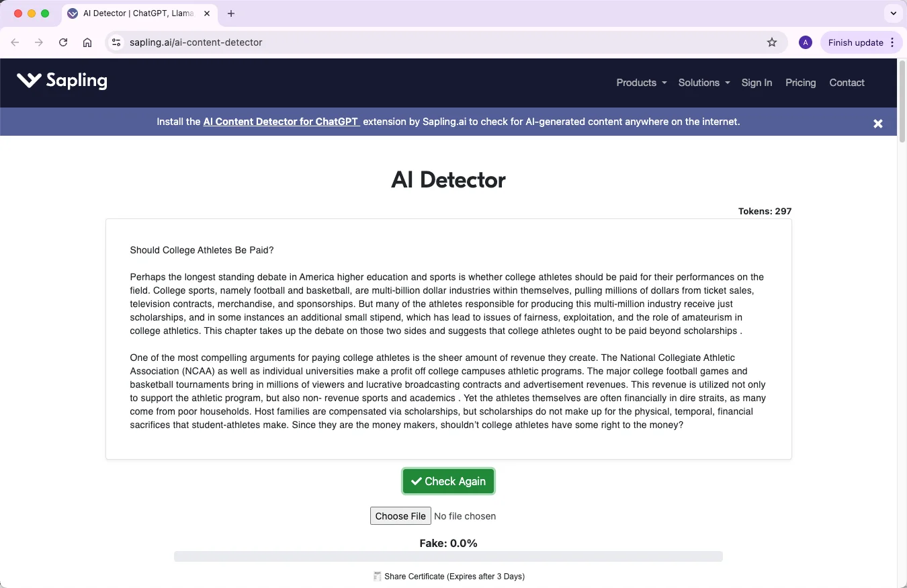Click Share Certificate link
Screen dimensions: 907x588
point(454,577)
